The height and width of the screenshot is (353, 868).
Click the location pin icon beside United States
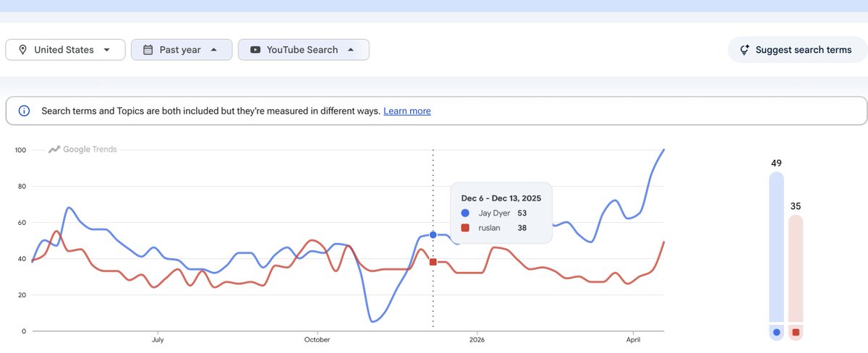click(22, 50)
